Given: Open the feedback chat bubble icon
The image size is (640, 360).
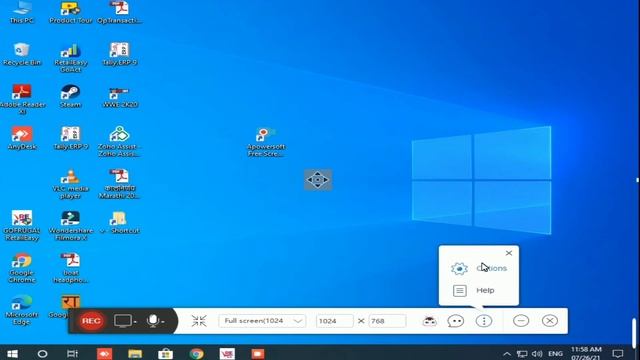Looking at the screenshot, I should click(456, 321).
